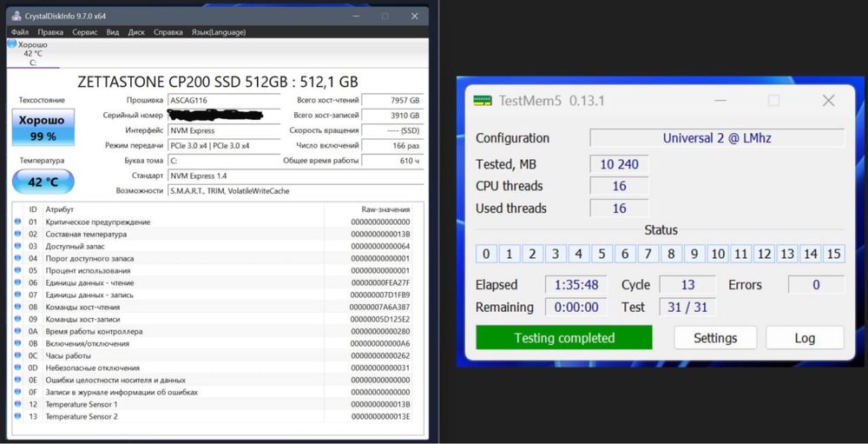Click status dot for attribute 03 Доступный запас

(17, 246)
